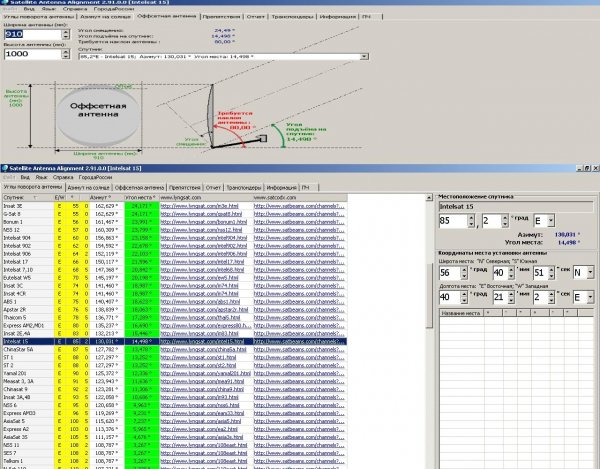Click the Название места column header
The image size is (600, 469).
(461, 313)
